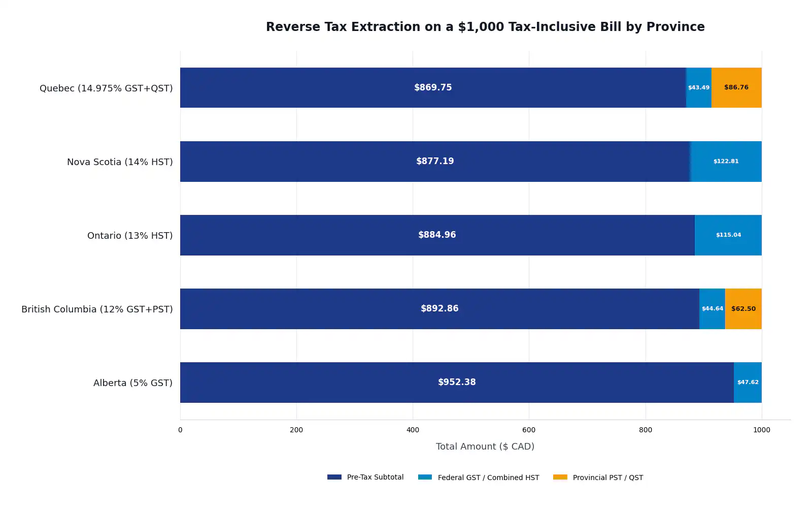Select Alberta's $952.38 pre-tax bar
Image resolution: width=812 pixels, height=508 pixels.
457,382
